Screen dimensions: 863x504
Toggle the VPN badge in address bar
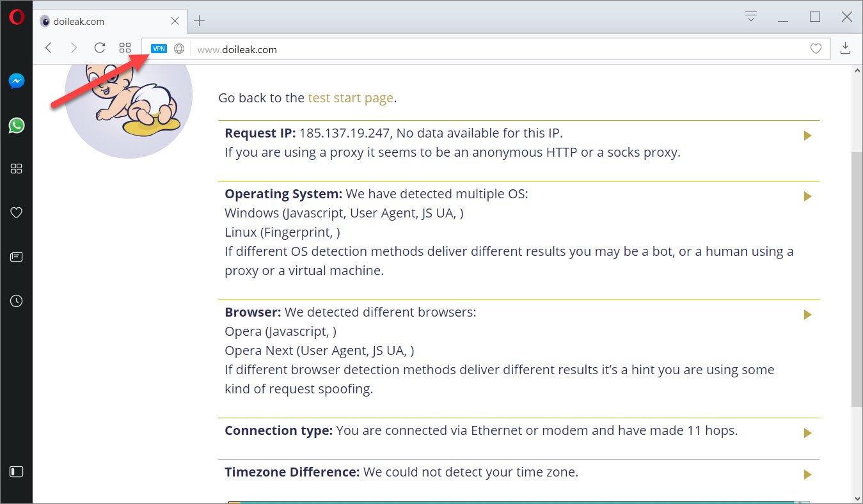pos(159,49)
